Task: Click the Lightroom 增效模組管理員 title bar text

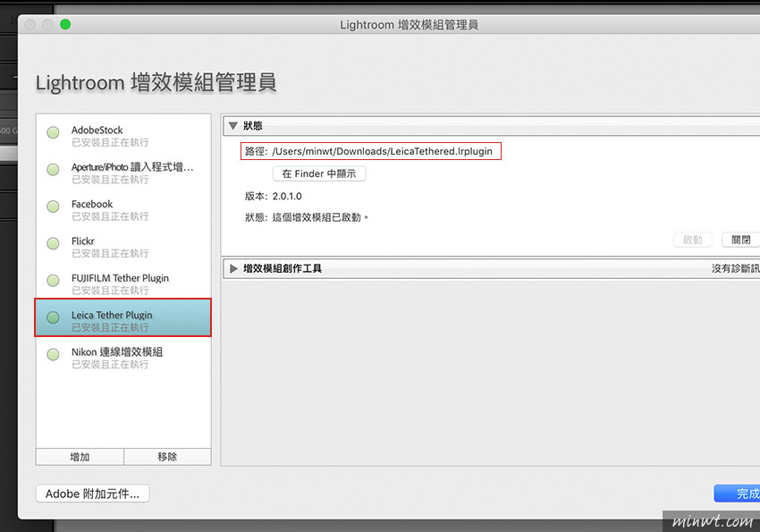Action: coord(410,25)
